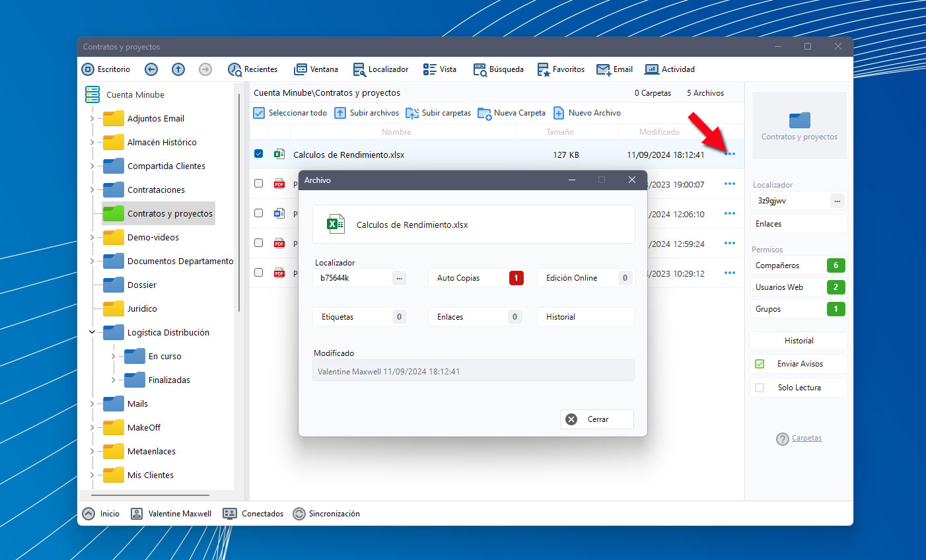The height and width of the screenshot is (560, 926).
Task: Check the box for the 19:00:07 file row
Action: (x=259, y=184)
